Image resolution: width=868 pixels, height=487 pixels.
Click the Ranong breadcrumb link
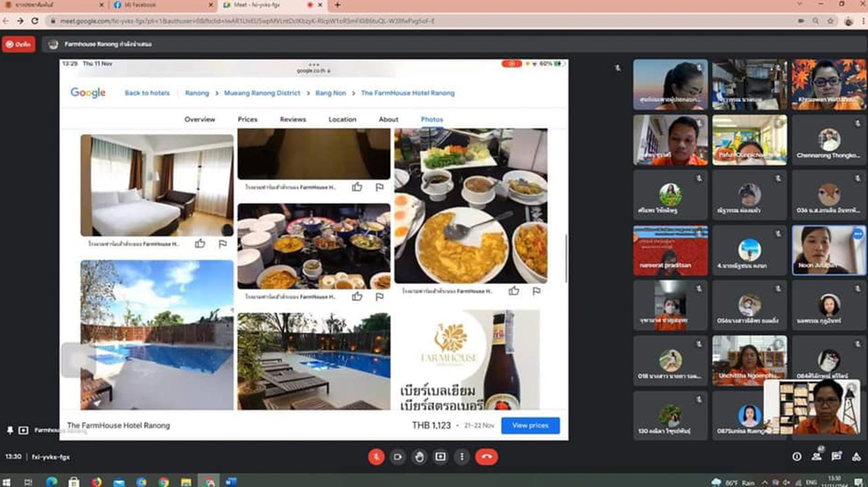click(197, 93)
